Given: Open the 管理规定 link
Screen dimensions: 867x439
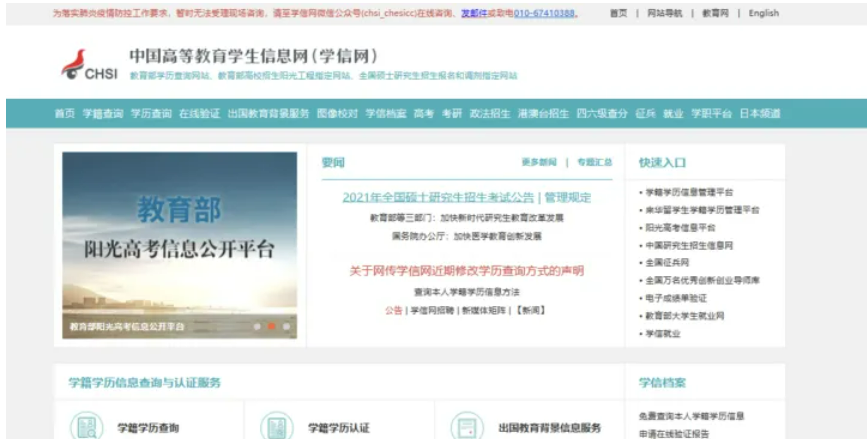Looking at the screenshot, I should tap(567, 197).
